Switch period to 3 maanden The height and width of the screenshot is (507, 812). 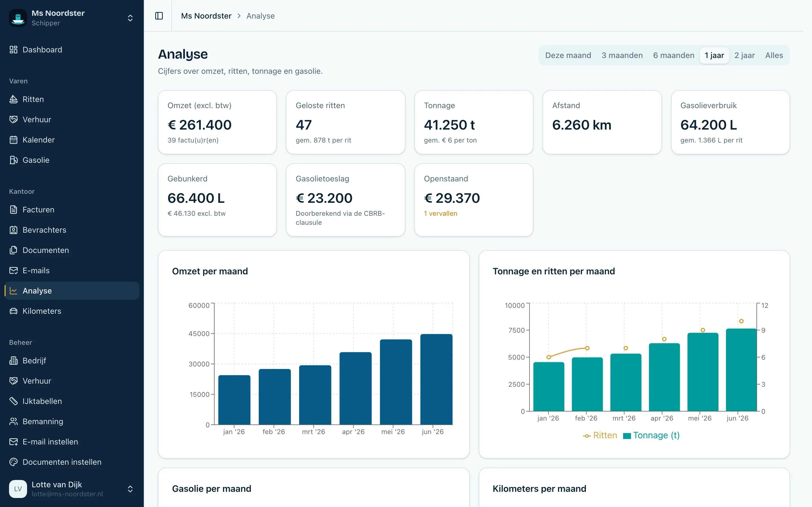[622, 55]
